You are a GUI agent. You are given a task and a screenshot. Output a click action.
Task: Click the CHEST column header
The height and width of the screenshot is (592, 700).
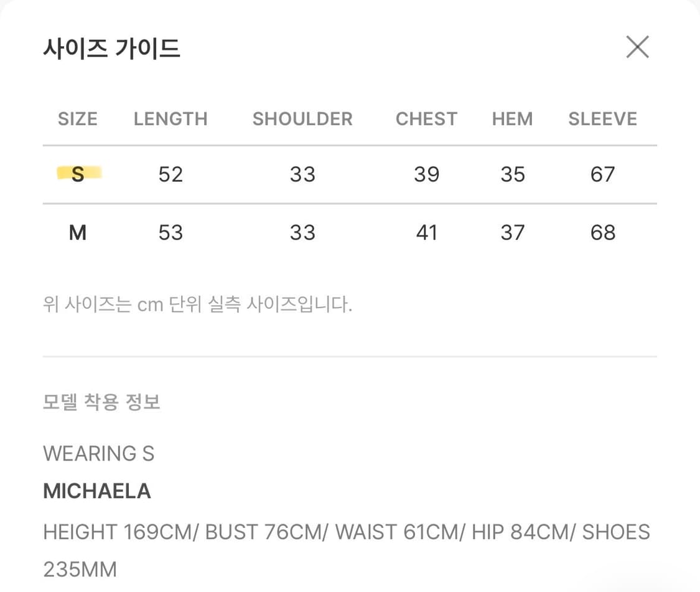point(426,119)
